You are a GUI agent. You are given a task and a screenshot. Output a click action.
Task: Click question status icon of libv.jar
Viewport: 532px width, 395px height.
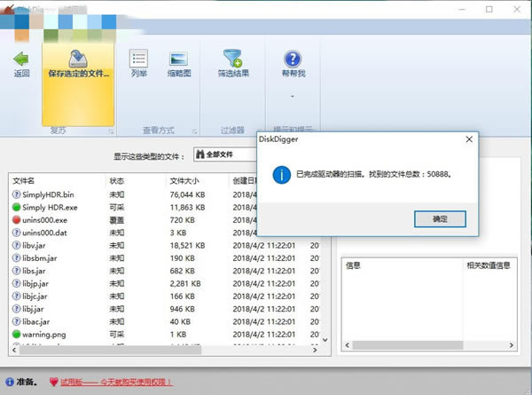(x=16, y=245)
